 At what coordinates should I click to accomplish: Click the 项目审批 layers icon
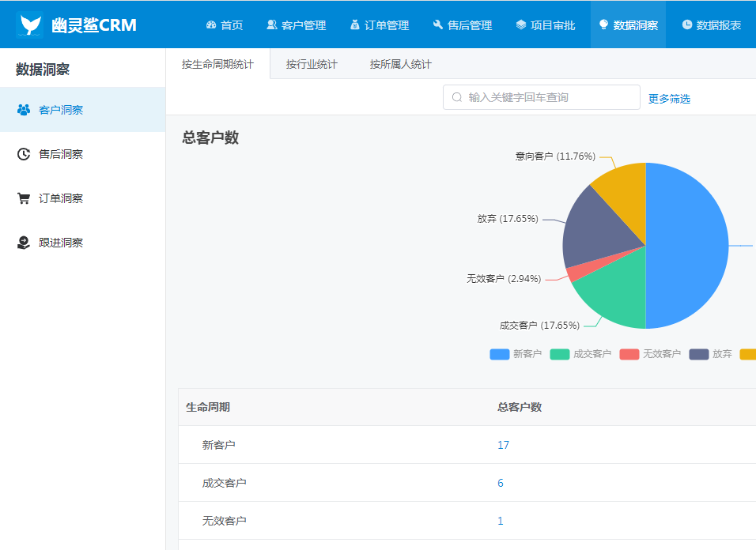click(521, 25)
